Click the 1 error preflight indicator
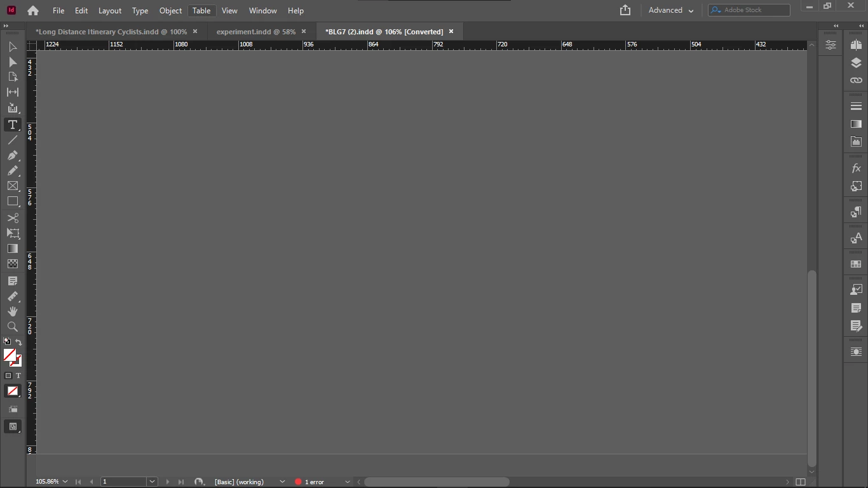The image size is (868, 488). 309,482
